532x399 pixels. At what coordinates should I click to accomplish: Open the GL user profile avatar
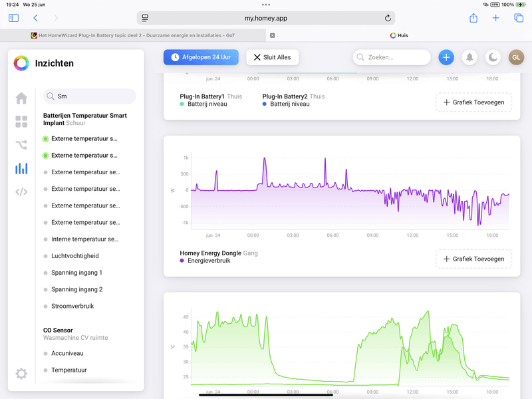[x=516, y=57]
